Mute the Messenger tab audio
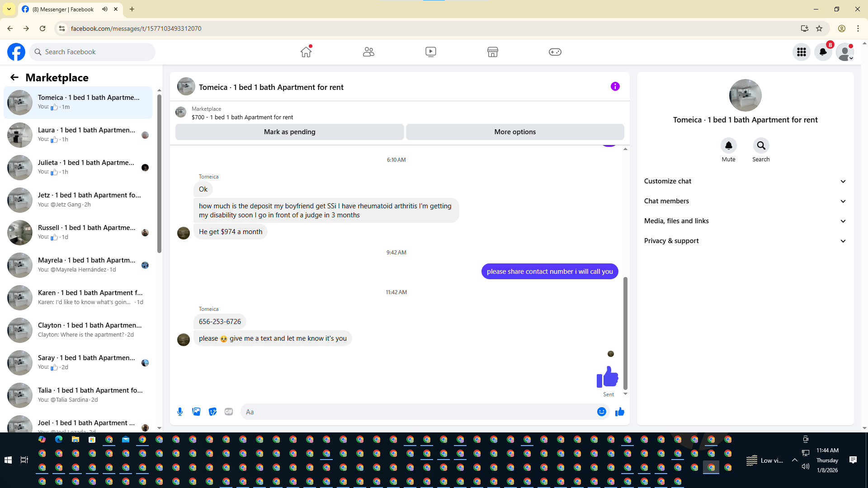The image size is (868, 488). pyautogui.click(x=105, y=9)
